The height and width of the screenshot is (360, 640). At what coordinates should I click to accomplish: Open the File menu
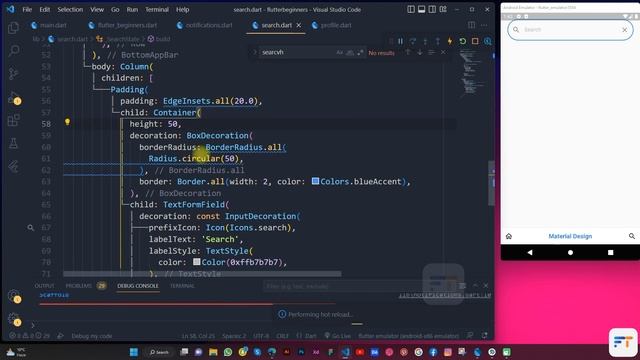click(27, 9)
